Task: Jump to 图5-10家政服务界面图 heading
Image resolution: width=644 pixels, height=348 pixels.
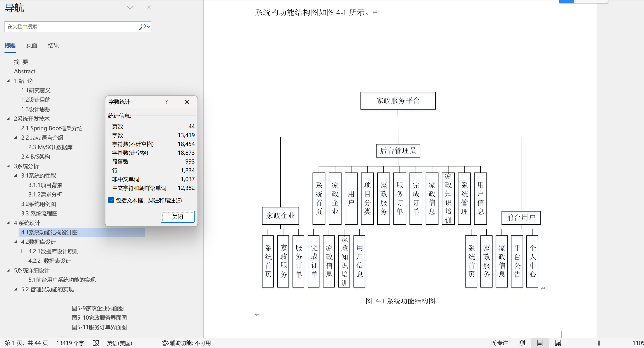Action: 99,318
